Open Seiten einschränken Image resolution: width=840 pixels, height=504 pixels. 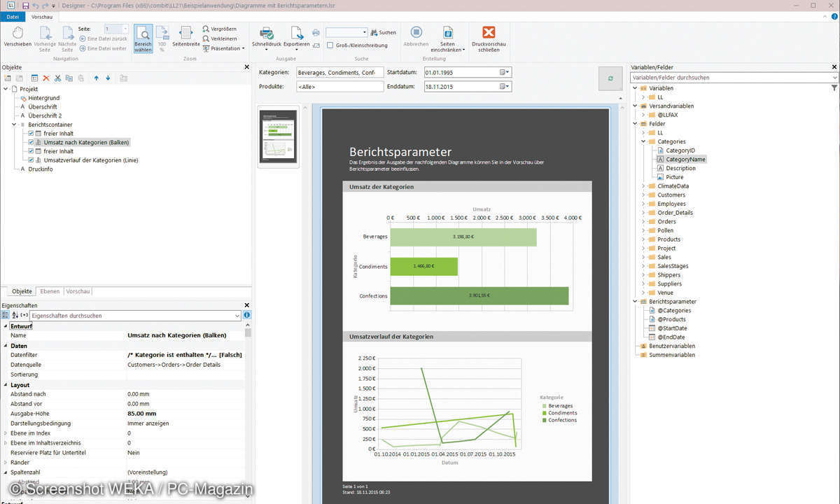click(447, 39)
